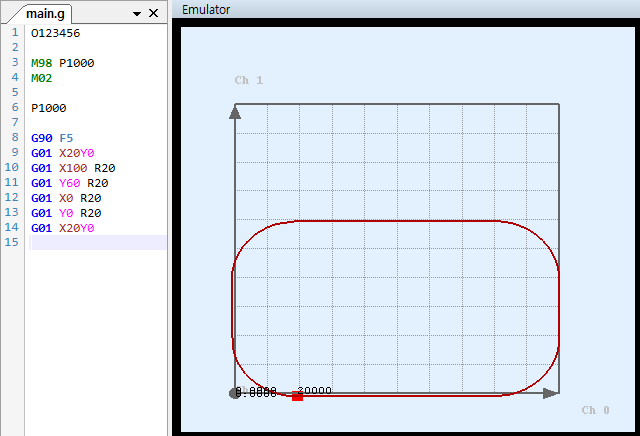Click line number 1 in the gutter
The height and width of the screenshot is (436, 640).
(x=14, y=32)
